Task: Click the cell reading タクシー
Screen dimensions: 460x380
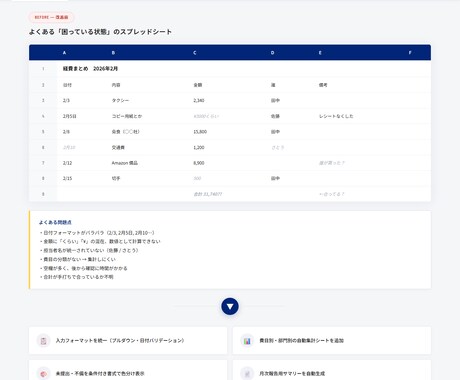Action: 120,100
